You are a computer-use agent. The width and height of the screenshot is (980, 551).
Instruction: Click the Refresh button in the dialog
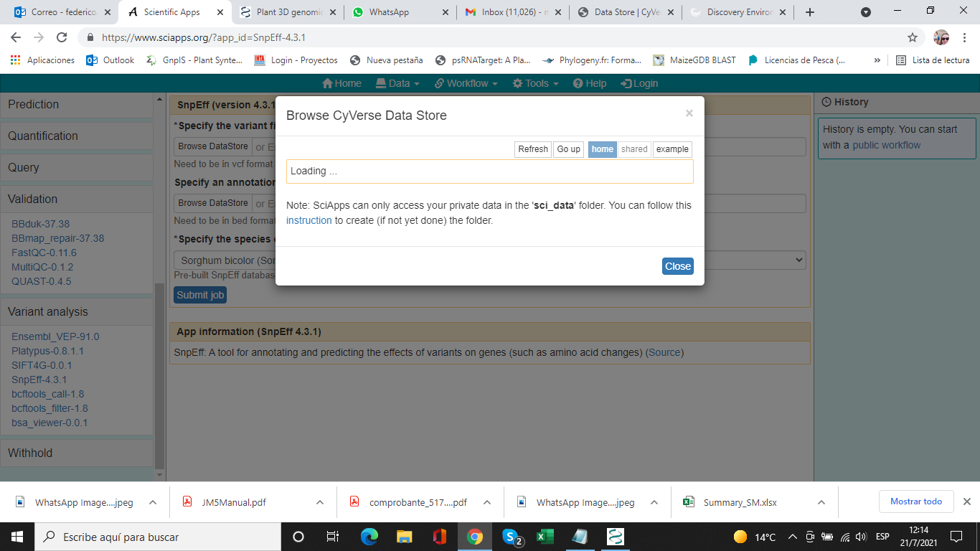[x=532, y=149]
